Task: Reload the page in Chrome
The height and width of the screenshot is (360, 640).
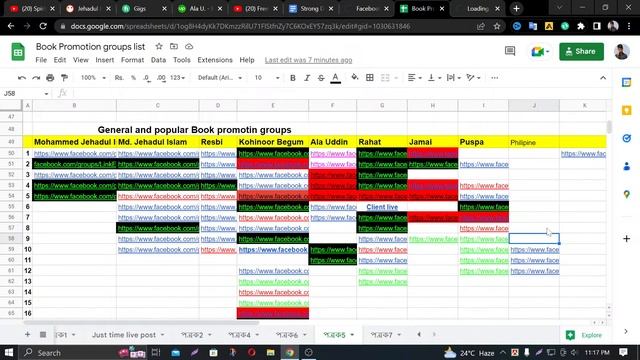Action: click(43, 26)
